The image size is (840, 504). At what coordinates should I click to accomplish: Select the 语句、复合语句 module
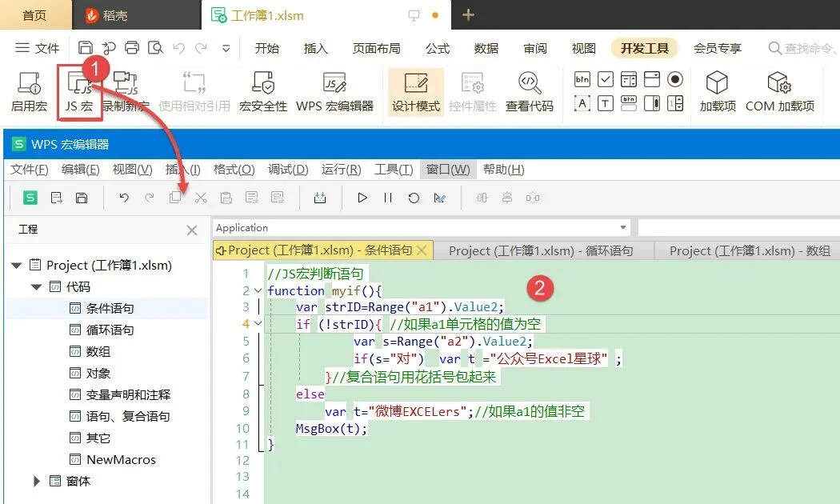(128, 416)
